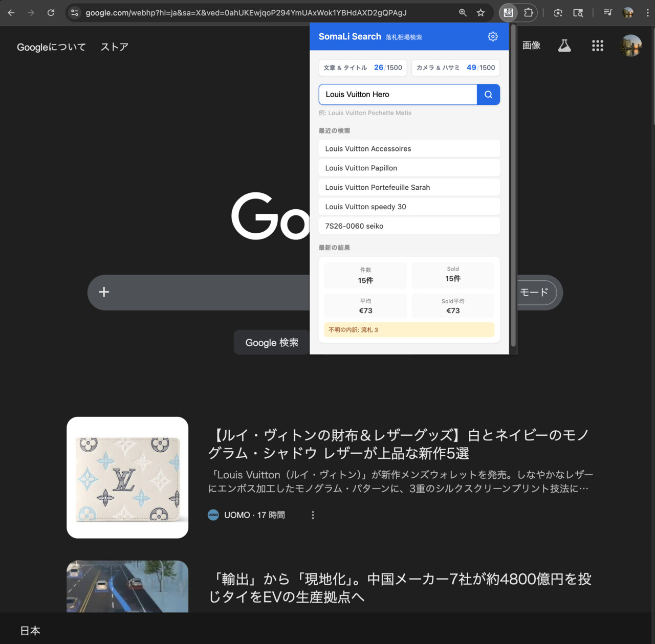Bookmark this page with the star icon
This screenshot has width=655, height=644.
pos(481,13)
